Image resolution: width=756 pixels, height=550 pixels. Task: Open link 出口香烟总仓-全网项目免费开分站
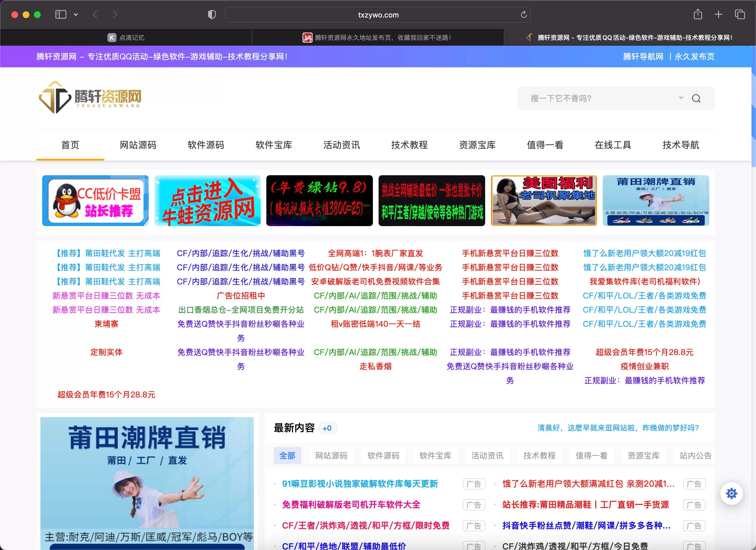(x=241, y=310)
